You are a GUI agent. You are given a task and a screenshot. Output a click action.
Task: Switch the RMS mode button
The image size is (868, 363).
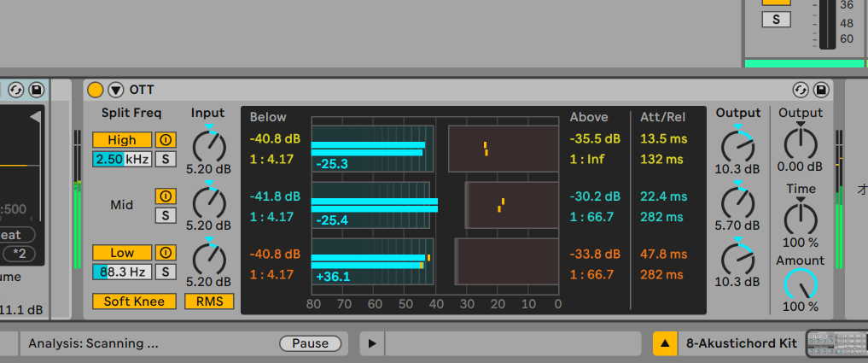[x=209, y=302]
